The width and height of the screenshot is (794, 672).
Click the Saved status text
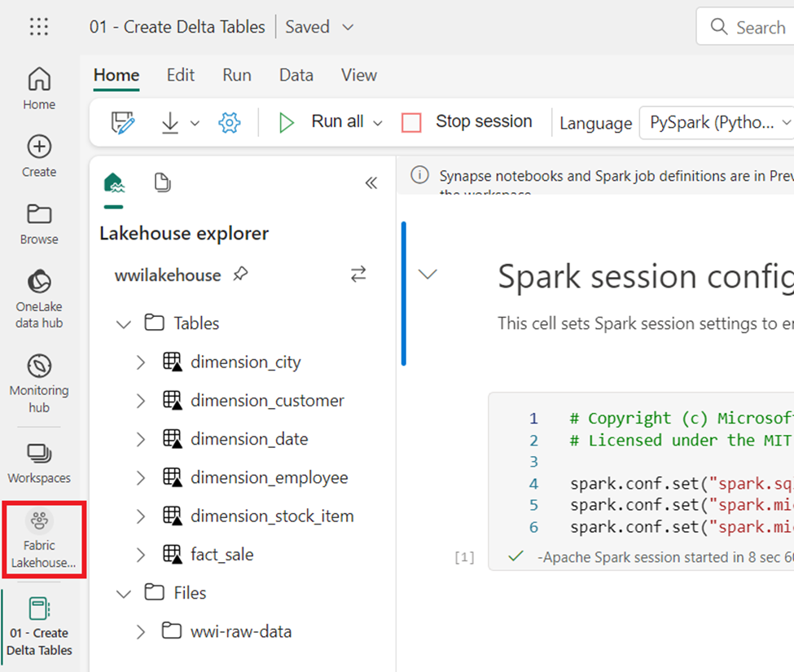307,27
